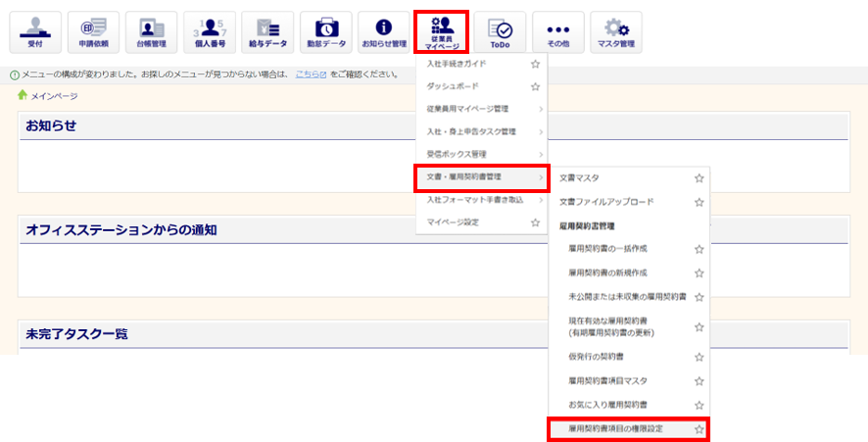Open お気に入り雇用契約書 menu entry
Image resolution: width=868 pixels, height=442 pixels.
pyautogui.click(x=607, y=405)
